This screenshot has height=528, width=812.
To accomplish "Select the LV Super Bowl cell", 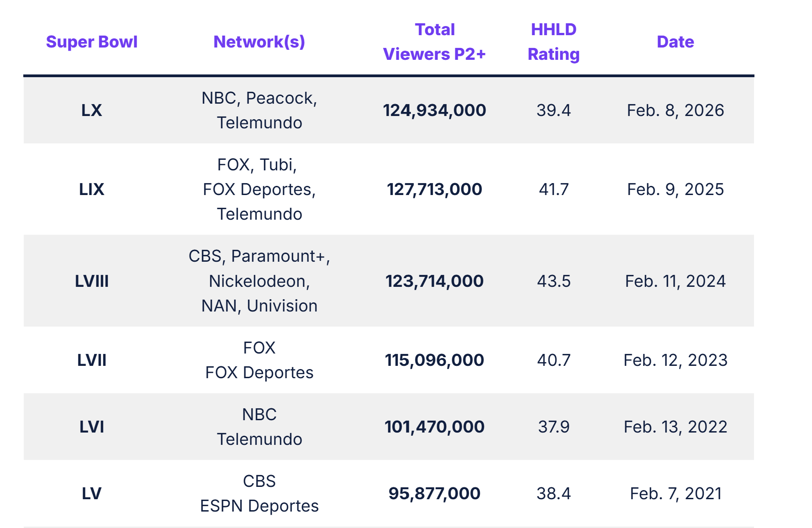I will [91, 494].
